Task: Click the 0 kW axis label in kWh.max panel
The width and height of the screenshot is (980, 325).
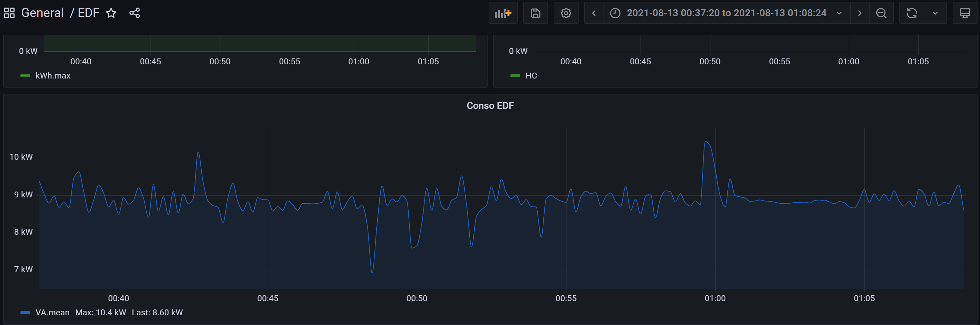Action: click(28, 51)
